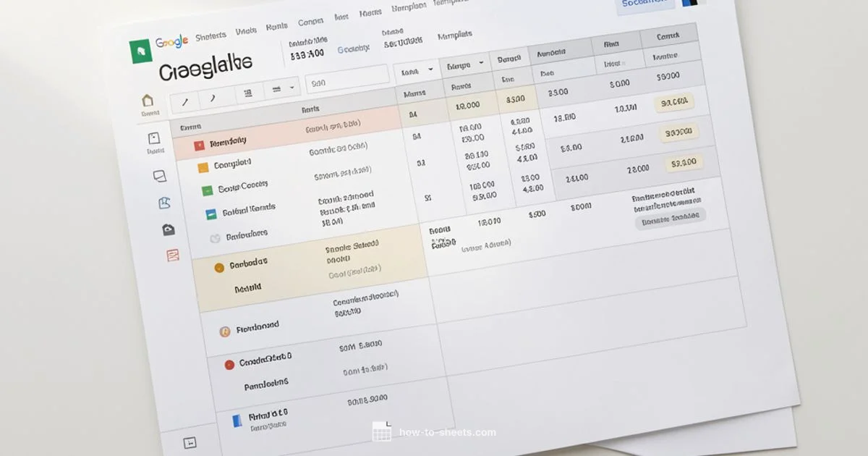Select the green Sheets app icon
868x456 pixels.
tap(140, 51)
